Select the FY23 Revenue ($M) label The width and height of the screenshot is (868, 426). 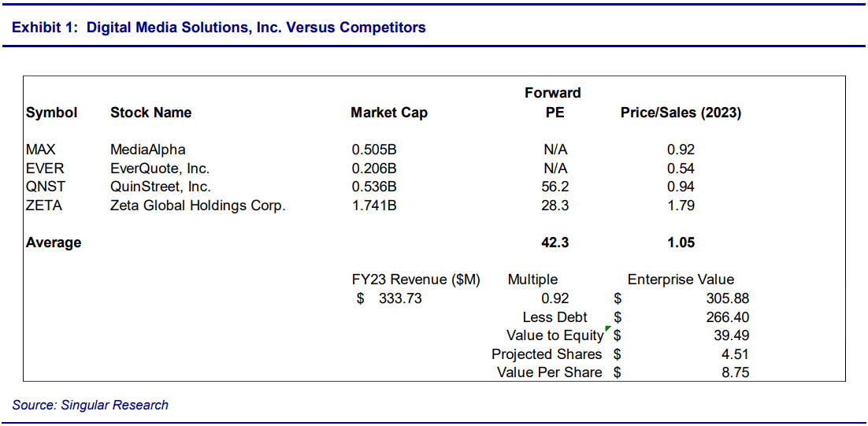[x=416, y=280]
